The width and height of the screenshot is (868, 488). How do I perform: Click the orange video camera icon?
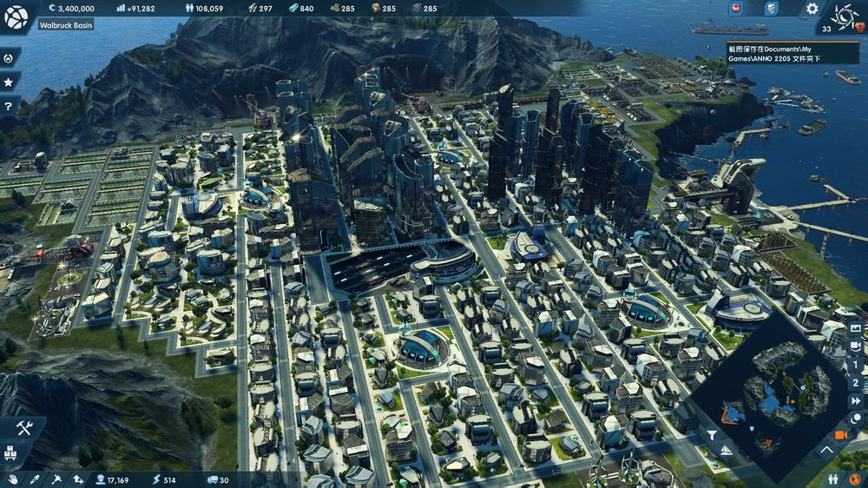coord(841,435)
